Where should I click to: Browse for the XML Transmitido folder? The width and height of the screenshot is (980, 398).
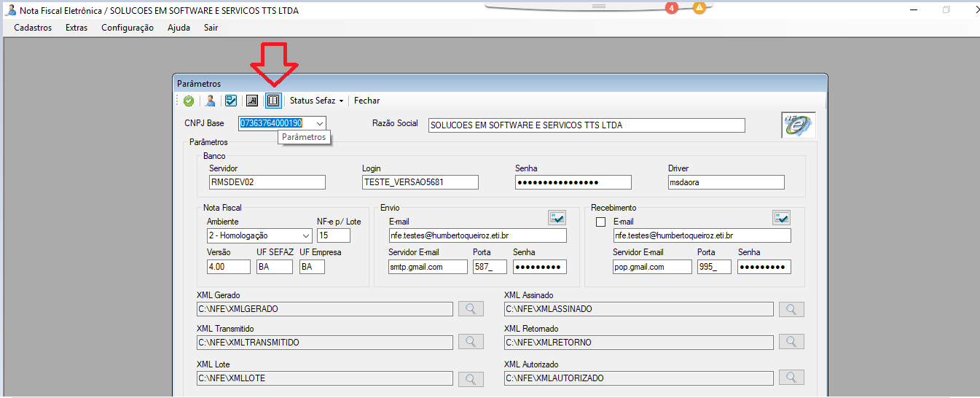point(471,342)
